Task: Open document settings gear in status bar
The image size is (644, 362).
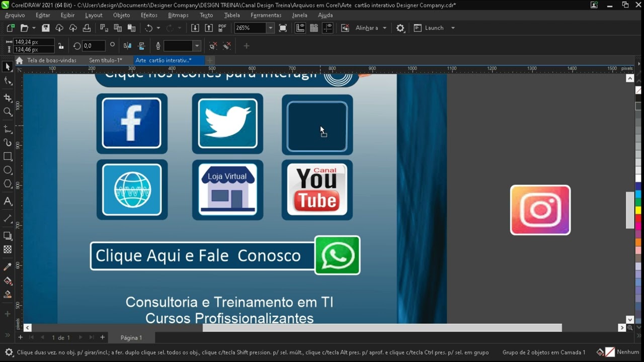Action: [9, 352]
